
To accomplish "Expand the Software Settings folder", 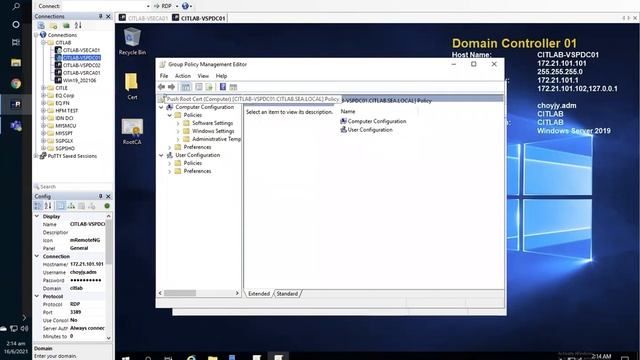I will [178, 123].
